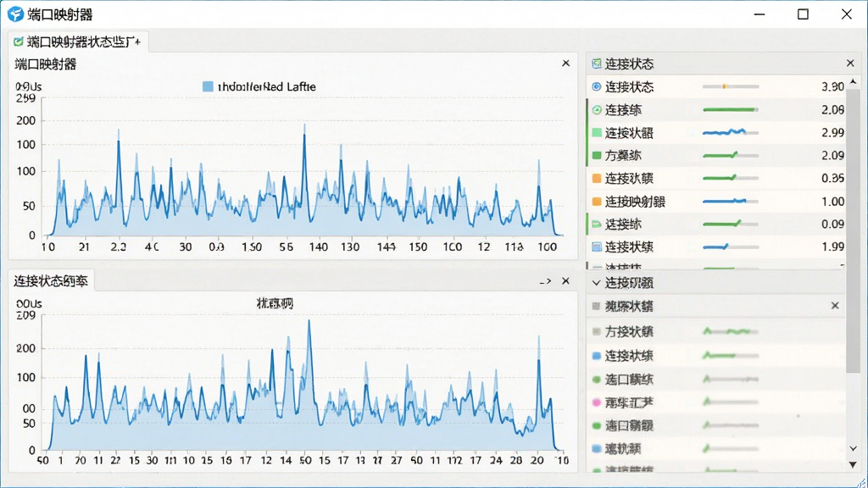
Task: Select the 连接状态 lower chart tab
Action: tap(51, 281)
